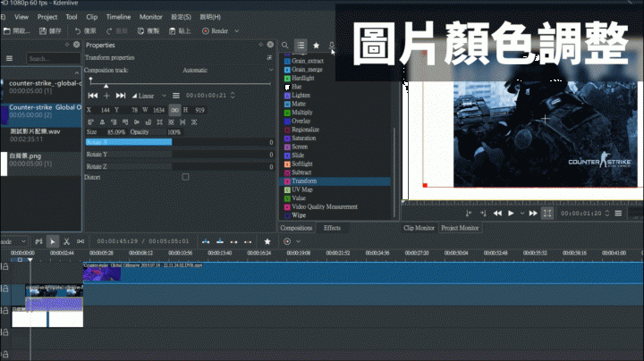Toggle the aspect ratio lock icon

(x=174, y=110)
